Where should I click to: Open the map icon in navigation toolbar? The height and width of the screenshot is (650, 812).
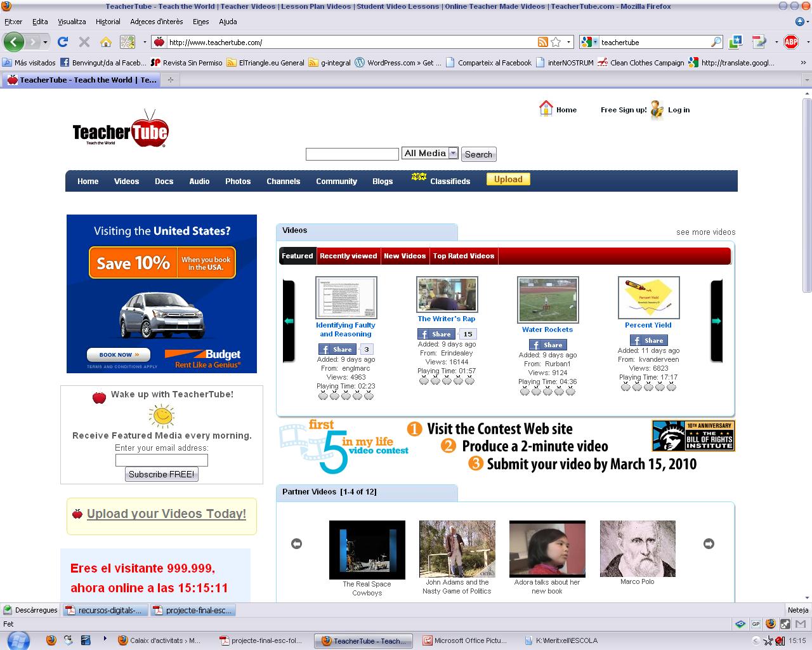click(128, 42)
